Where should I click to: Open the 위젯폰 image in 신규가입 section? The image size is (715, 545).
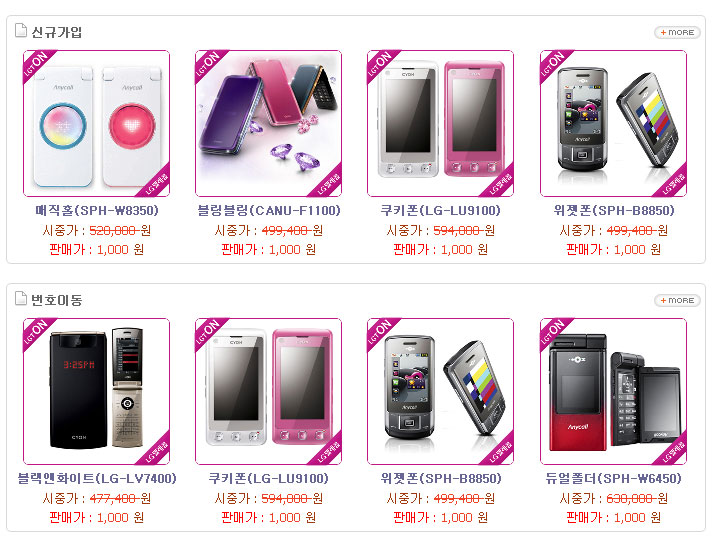[x=613, y=124]
